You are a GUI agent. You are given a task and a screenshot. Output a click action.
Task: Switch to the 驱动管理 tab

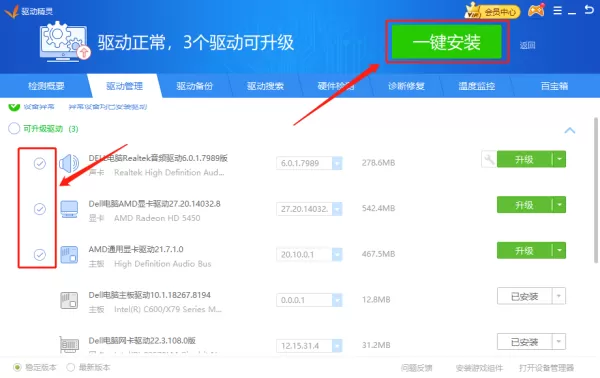tap(124, 86)
